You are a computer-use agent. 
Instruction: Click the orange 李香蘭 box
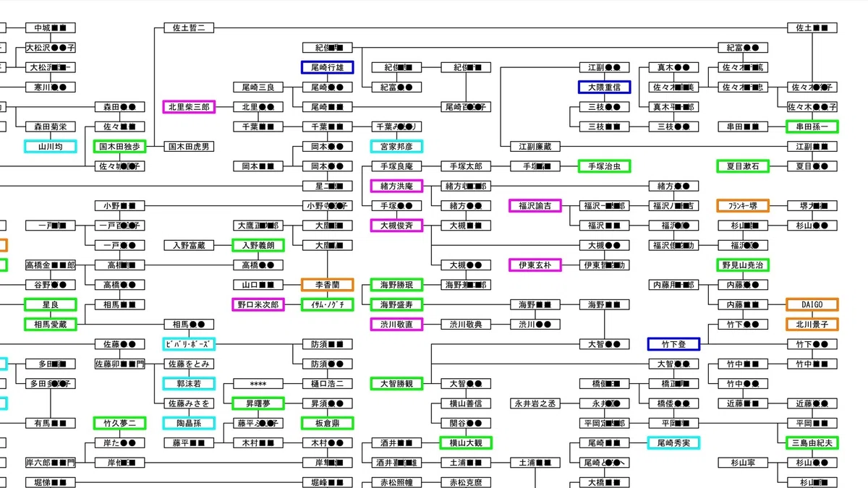click(x=328, y=285)
